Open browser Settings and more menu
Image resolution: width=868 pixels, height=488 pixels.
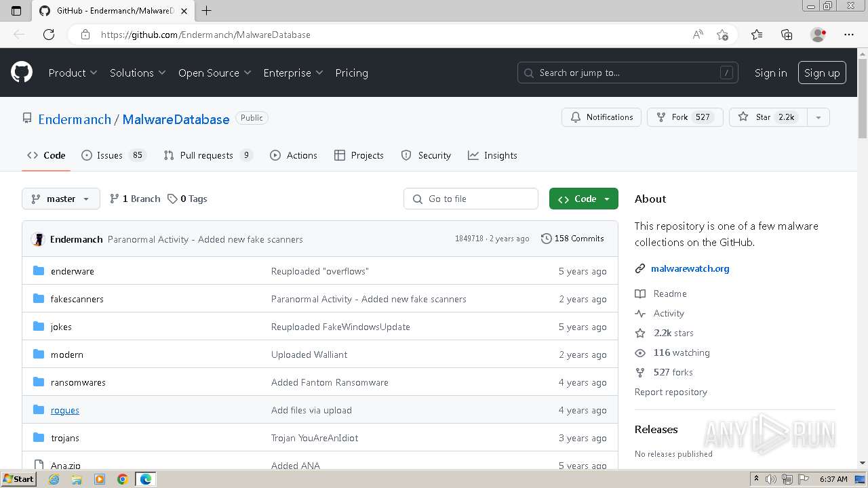click(849, 35)
